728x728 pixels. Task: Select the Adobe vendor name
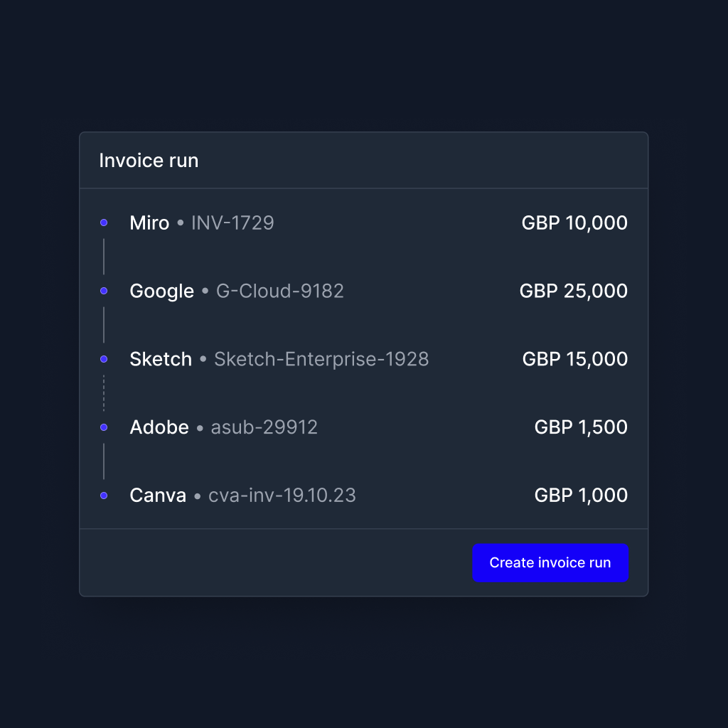(x=159, y=428)
